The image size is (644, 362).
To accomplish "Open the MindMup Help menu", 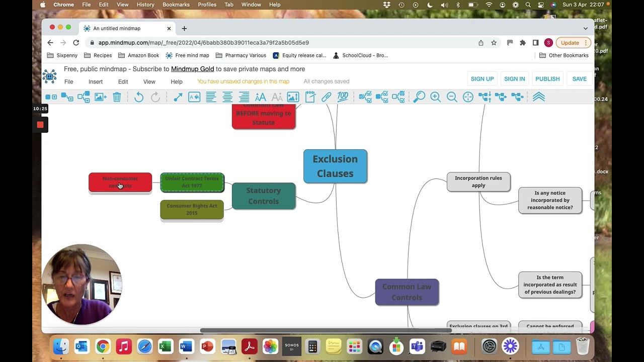I will (177, 81).
